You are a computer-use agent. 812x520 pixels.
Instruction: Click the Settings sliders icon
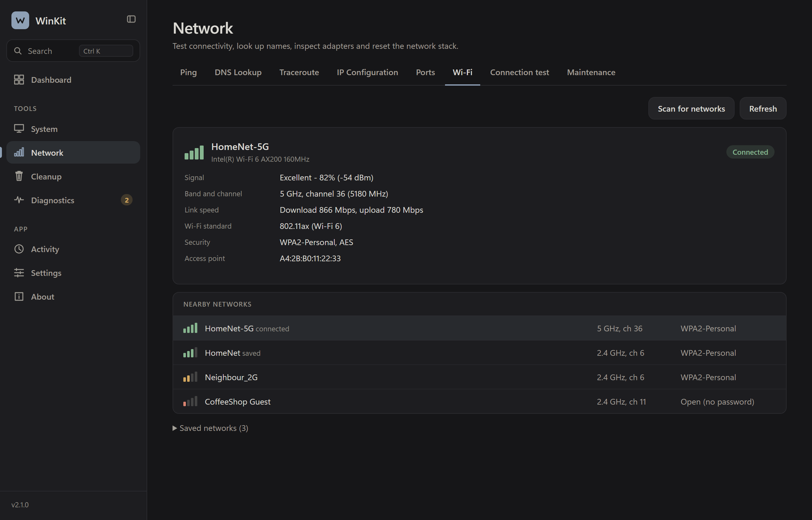click(x=19, y=272)
